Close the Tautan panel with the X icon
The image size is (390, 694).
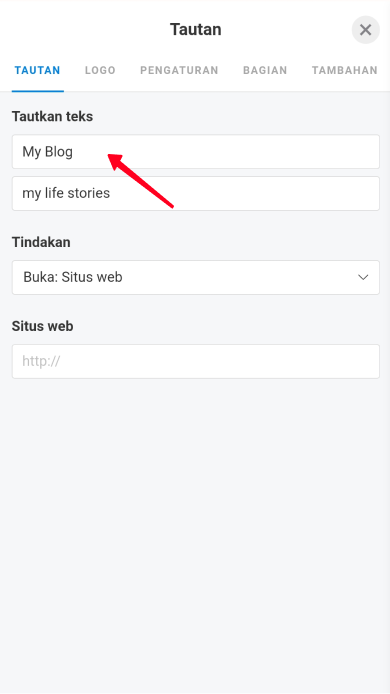pos(365,30)
